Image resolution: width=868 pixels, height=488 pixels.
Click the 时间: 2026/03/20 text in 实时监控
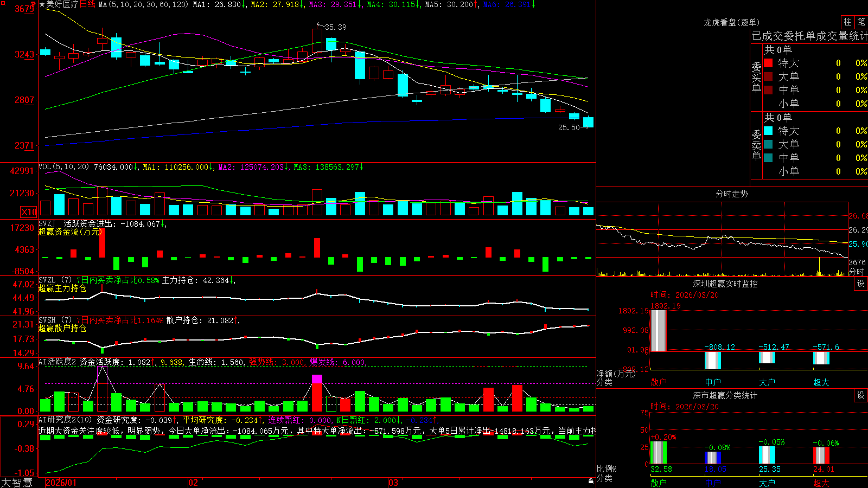pos(685,295)
